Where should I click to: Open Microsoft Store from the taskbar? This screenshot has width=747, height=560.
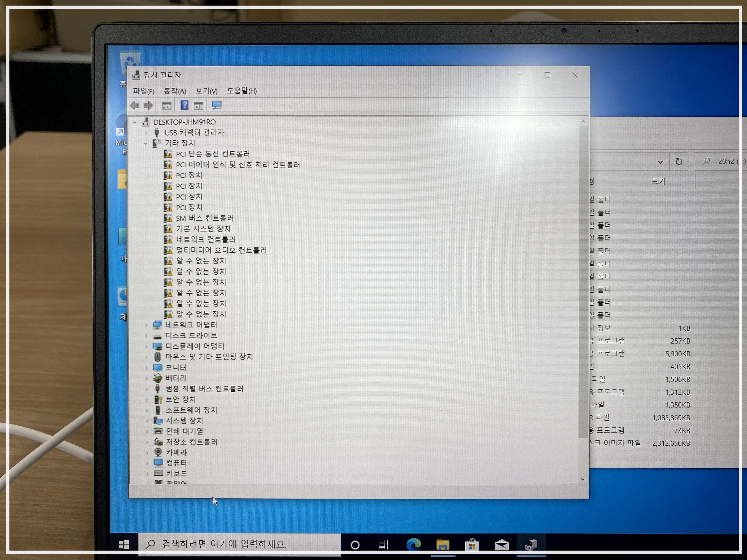click(x=472, y=544)
